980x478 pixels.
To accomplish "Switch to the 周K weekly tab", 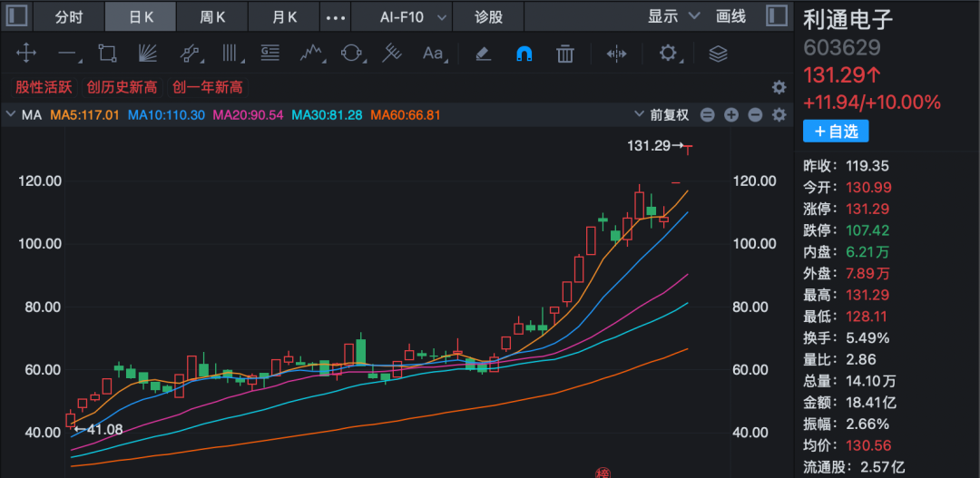I will pos(212,17).
